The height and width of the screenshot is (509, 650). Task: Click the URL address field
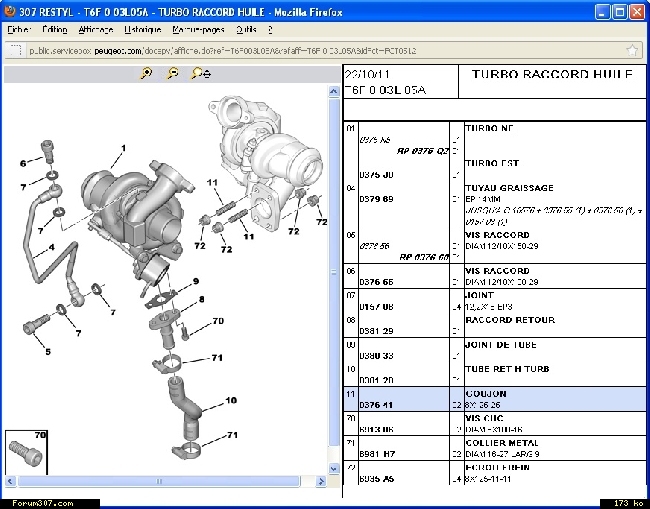(323, 51)
